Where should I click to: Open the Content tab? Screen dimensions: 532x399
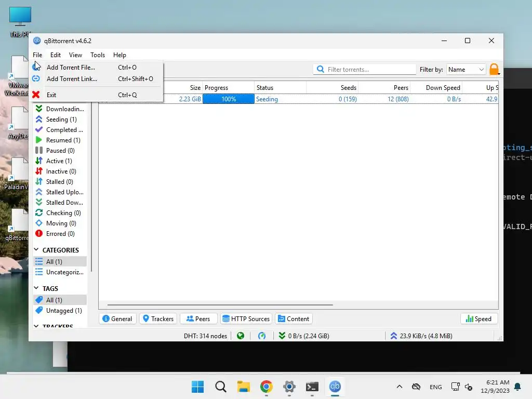pyautogui.click(x=294, y=319)
